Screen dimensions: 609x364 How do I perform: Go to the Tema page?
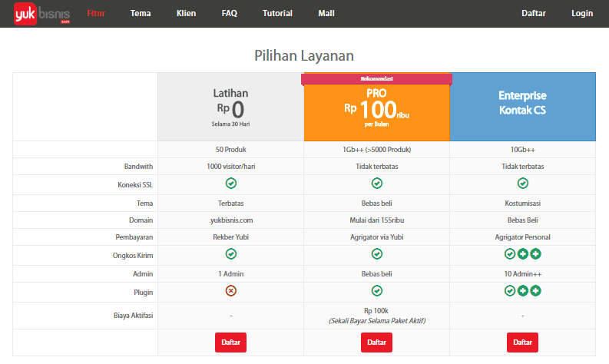141,14
